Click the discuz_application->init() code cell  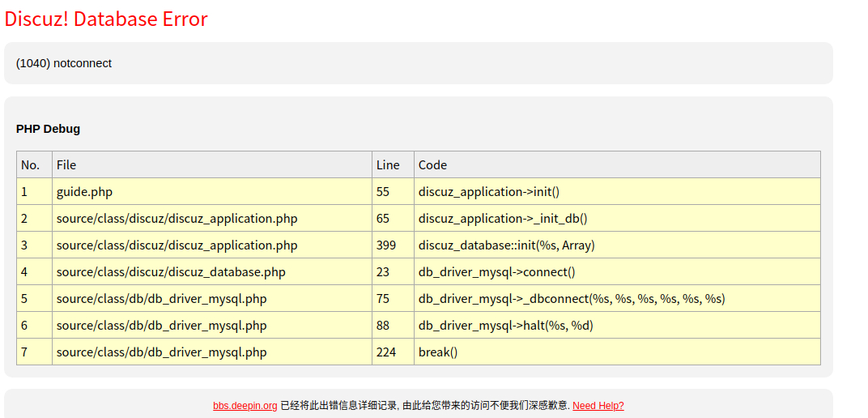[617, 191]
